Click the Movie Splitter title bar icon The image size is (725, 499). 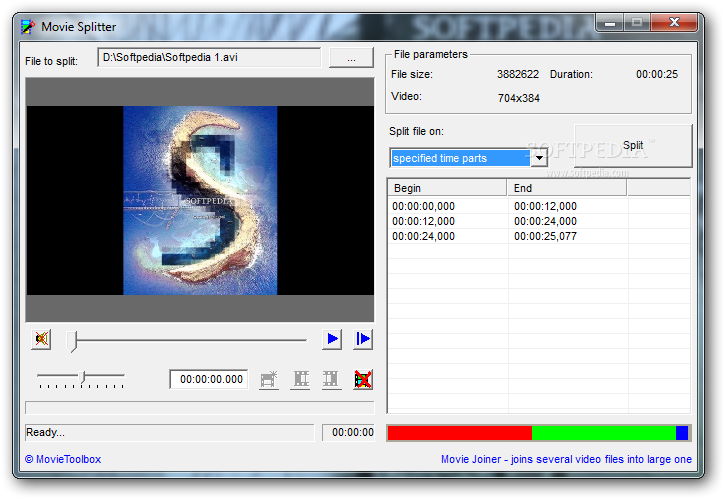pyautogui.click(x=28, y=27)
